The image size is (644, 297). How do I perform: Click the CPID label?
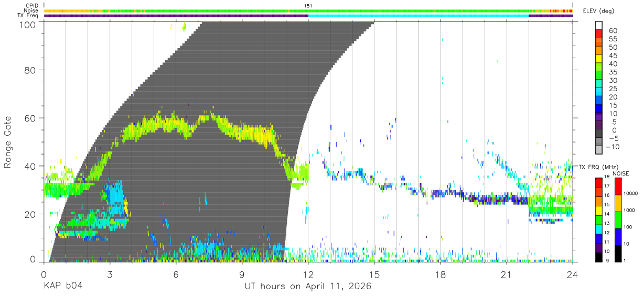point(32,5)
